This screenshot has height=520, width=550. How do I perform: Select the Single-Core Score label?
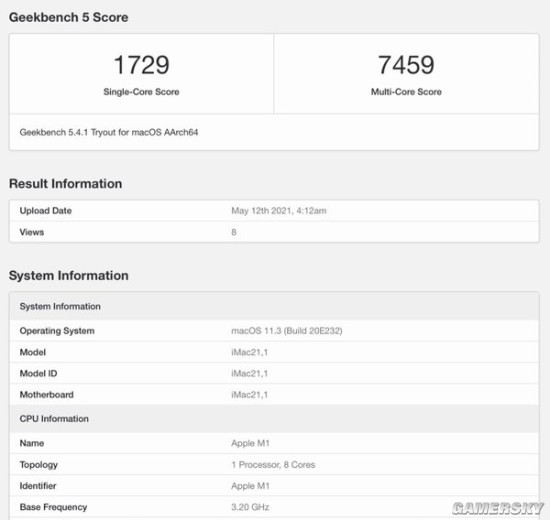tap(141, 92)
